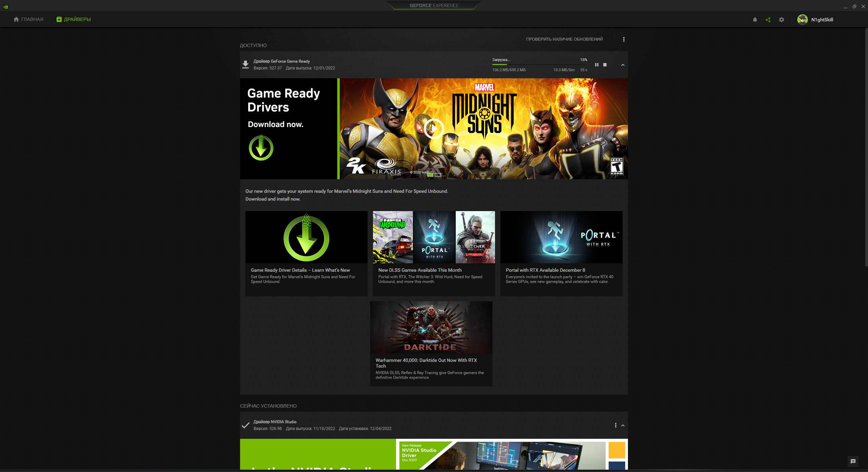Image resolution: width=868 pixels, height=472 pixels.
Task: Click the vertical scrollbar
Action: click(866, 147)
